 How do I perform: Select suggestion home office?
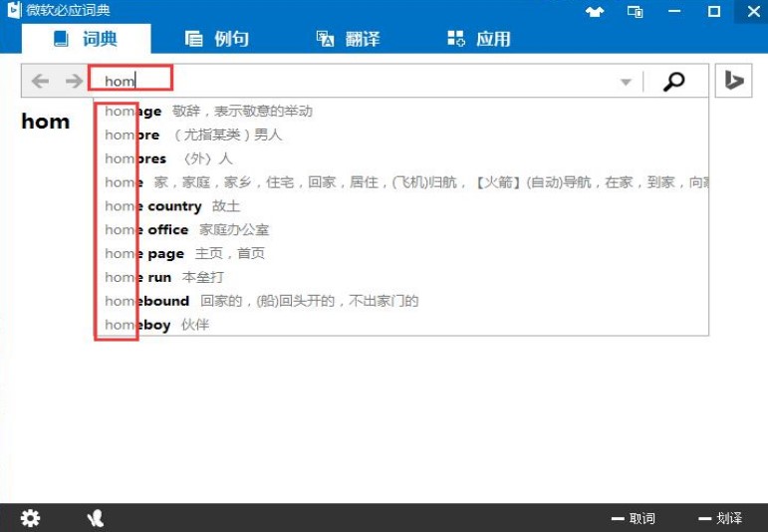pyautogui.click(x=401, y=230)
